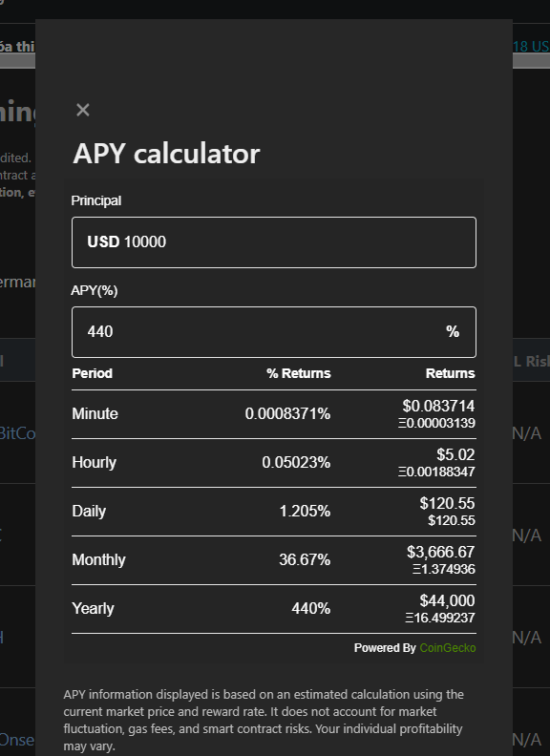The width and height of the screenshot is (550, 756).
Task: Select the Period column header
Action: click(93, 373)
